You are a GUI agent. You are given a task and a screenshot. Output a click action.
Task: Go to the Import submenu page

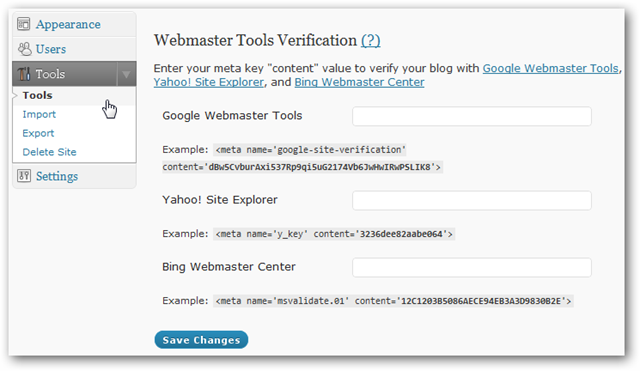click(39, 114)
